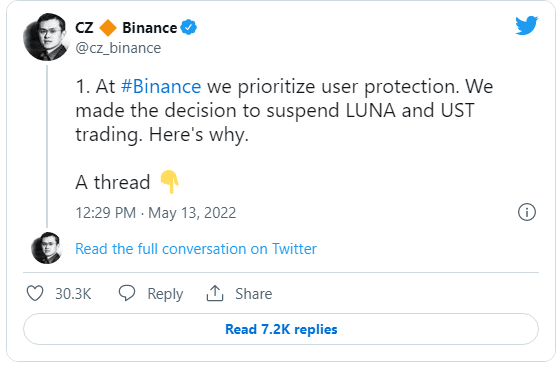559x368 pixels.
Task: Open the @cz_binance handle
Action: [118, 48]
